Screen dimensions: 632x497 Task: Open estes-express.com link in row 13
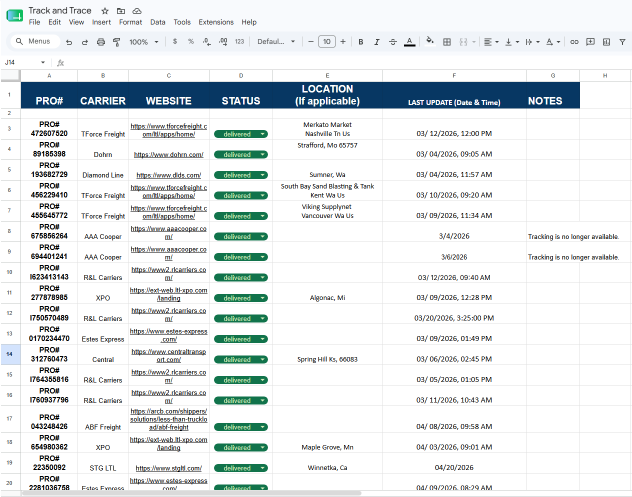coord(168,335)
